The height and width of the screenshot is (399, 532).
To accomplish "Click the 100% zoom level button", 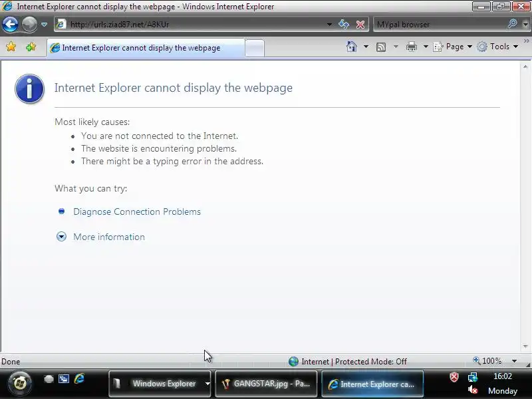I will click(487, 361).
